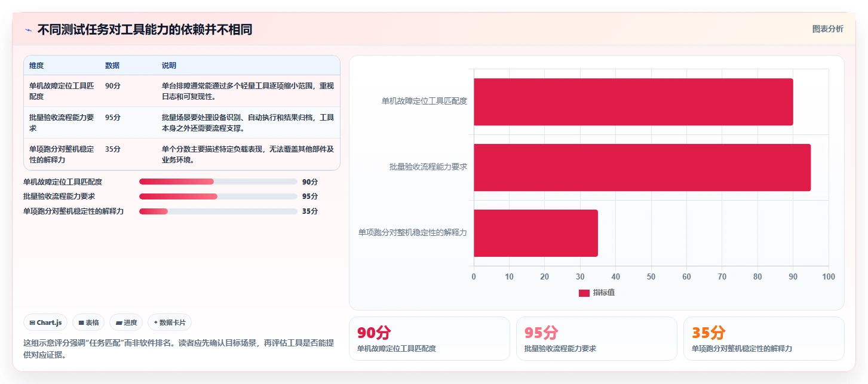Click the chart bar for 单机故障定位工具匹配度
This screenshot has width=868, height=384.
point(633,102)
